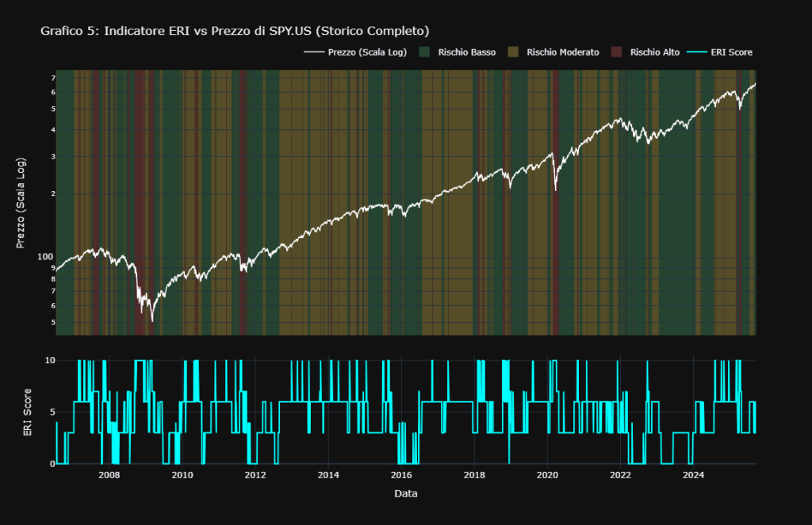Screen dimensions: 812x525
Task: Click the rotated "ERI Score" y-axis title
Action: (x=27, y=412)
